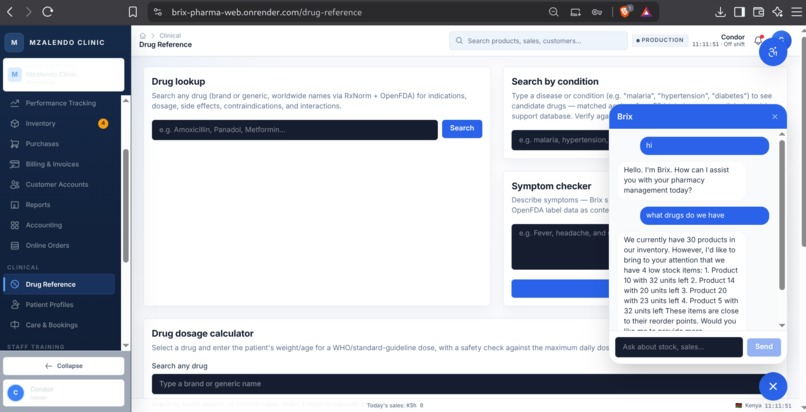
Task: Click the Brix chat scrollbar thumb
Action: 782,215
